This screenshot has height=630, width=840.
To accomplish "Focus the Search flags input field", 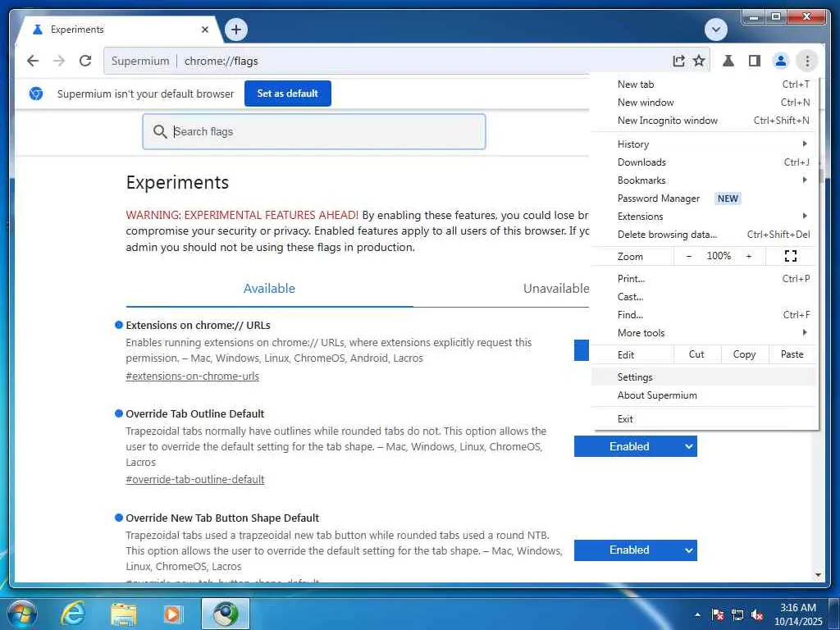I will [314, 131].
